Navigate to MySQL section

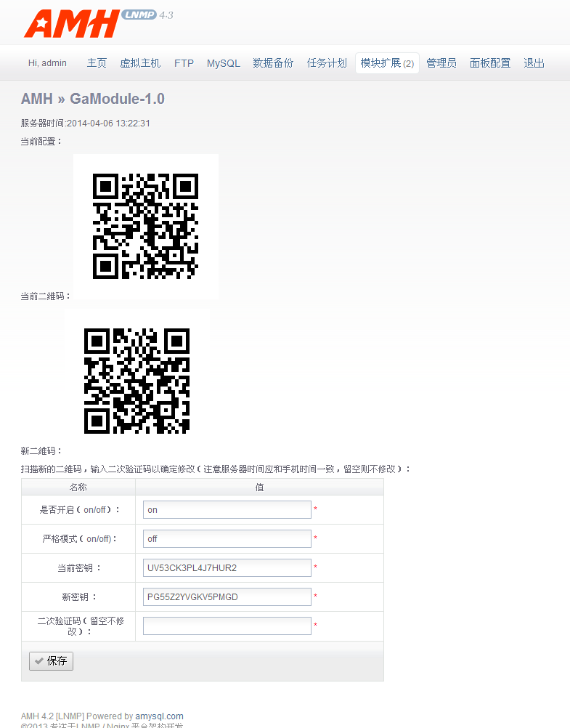tap(223, 63)
